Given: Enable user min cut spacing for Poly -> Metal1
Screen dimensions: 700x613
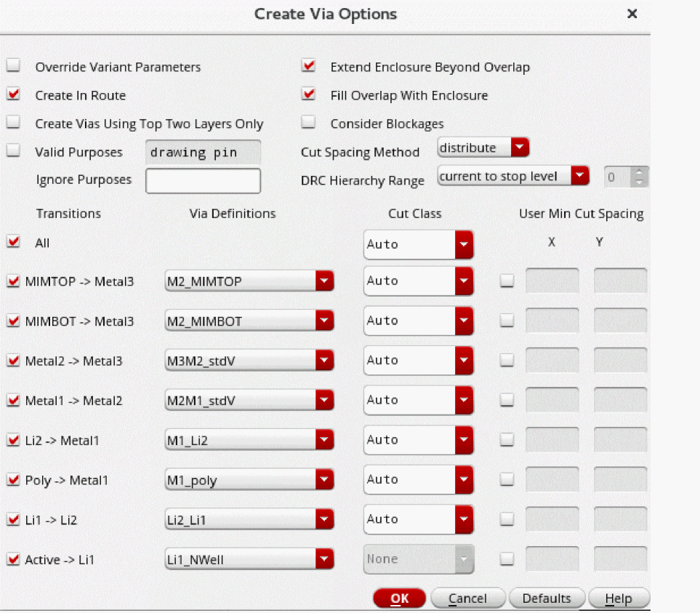Looking at the screenshot, I should tap(507, 479).
